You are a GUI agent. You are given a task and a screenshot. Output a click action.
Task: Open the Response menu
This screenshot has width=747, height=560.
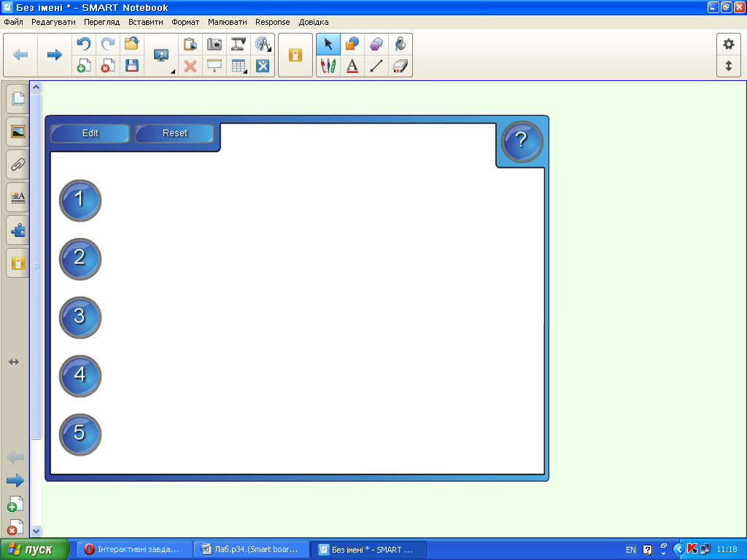pyautogui.click(x=273, y=22)
